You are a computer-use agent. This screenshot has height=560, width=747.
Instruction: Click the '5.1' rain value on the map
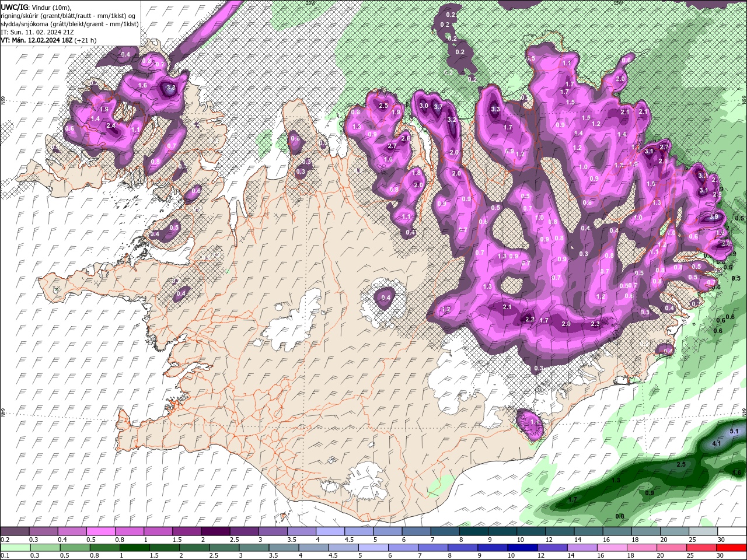734,431
